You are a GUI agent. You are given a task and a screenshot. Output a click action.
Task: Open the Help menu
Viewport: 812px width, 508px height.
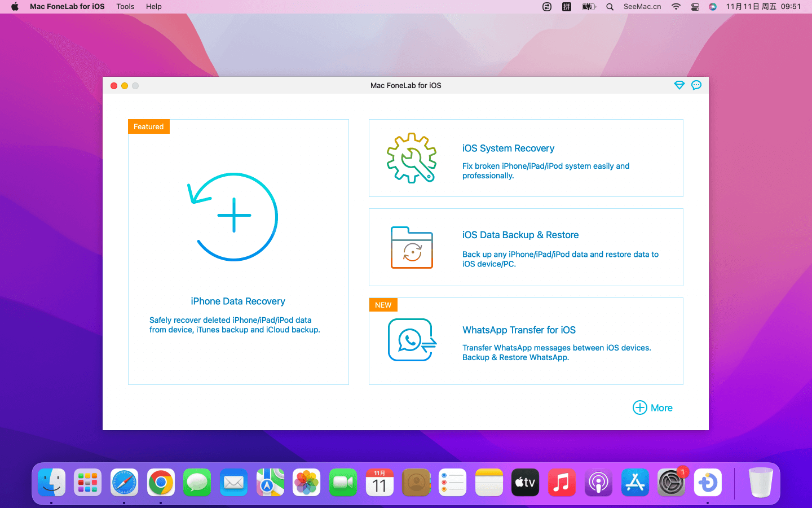(153, 7)
